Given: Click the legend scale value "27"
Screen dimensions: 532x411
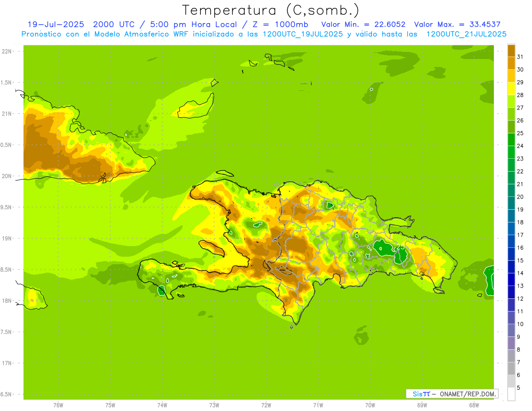Looking at the screenshot, I should coord(520,108).
